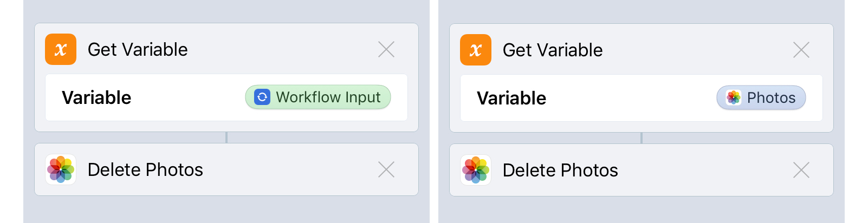Click the orange variable icon above the Photos token
868x223 pixels.
[476, 50]
